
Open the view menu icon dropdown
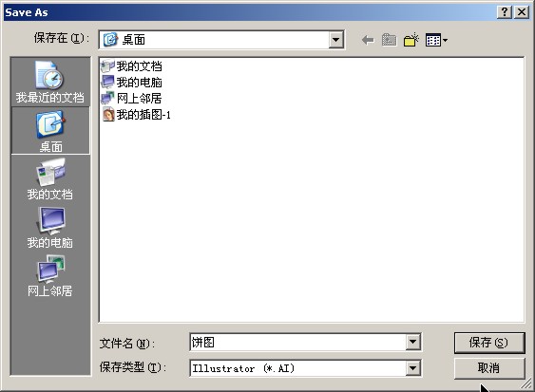pos(436,40)
